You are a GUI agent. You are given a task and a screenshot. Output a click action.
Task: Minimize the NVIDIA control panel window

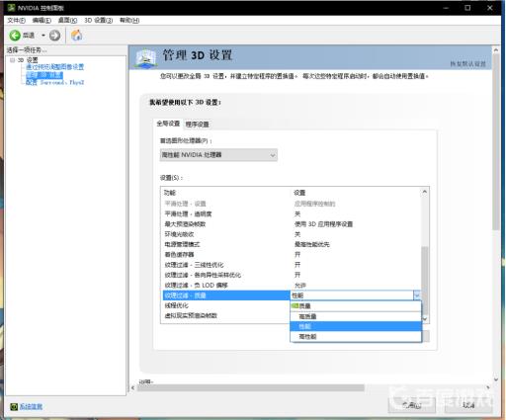(447, 8)
